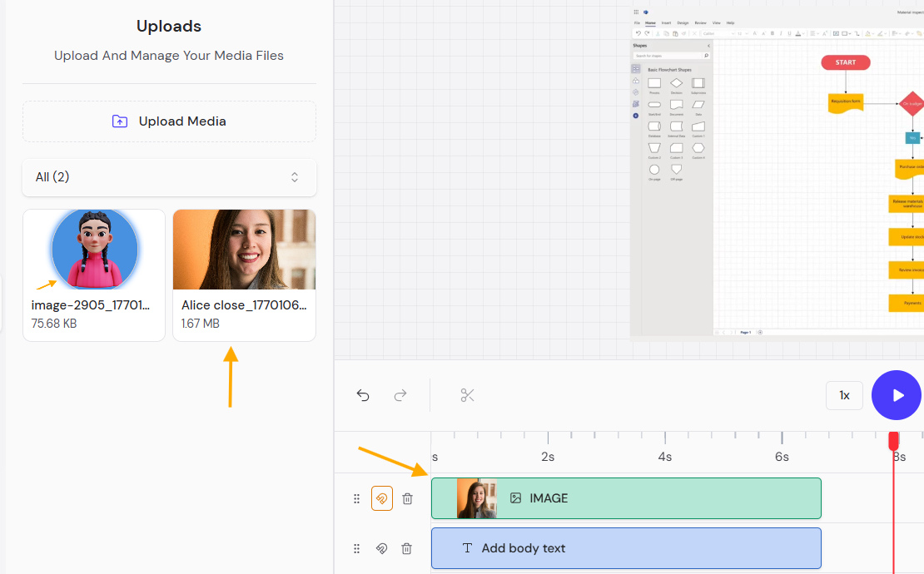Grab the text track drag handle
Viewport: 924px width, 574px height.
pos(356,548)
